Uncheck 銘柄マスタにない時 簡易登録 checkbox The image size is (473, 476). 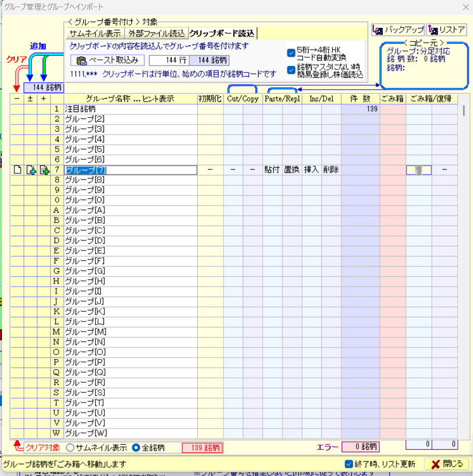(291, 70)
